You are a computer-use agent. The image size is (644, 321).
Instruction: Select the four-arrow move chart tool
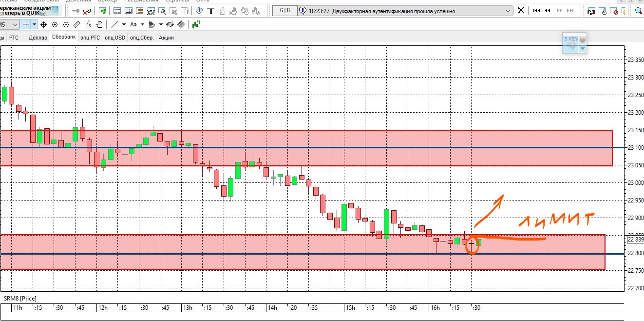tap(43, 24)
